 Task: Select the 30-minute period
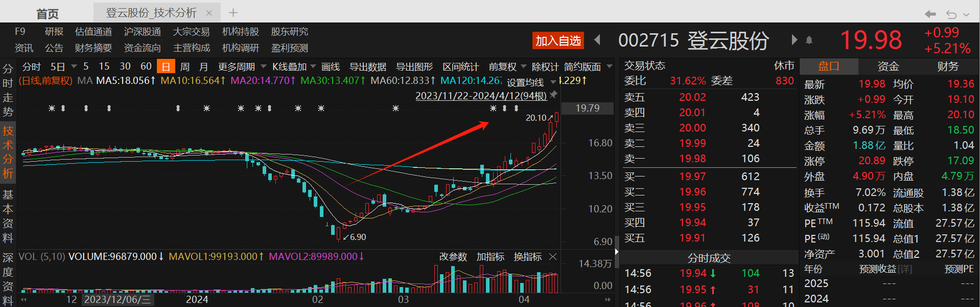[125, 67]
